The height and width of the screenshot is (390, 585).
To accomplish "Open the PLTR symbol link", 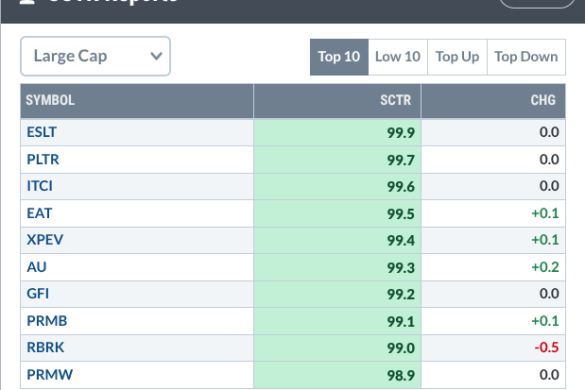I will pyautogui.click(x=43, y=159).
